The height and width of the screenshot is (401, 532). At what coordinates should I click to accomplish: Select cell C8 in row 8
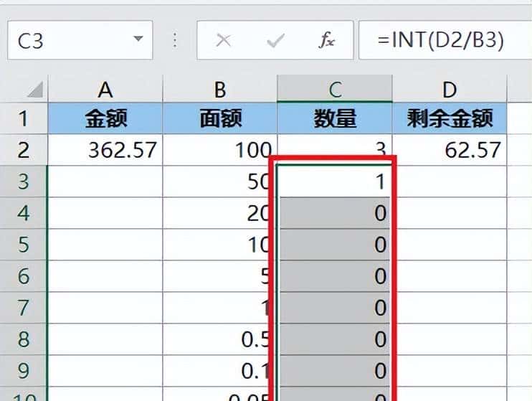335,339
